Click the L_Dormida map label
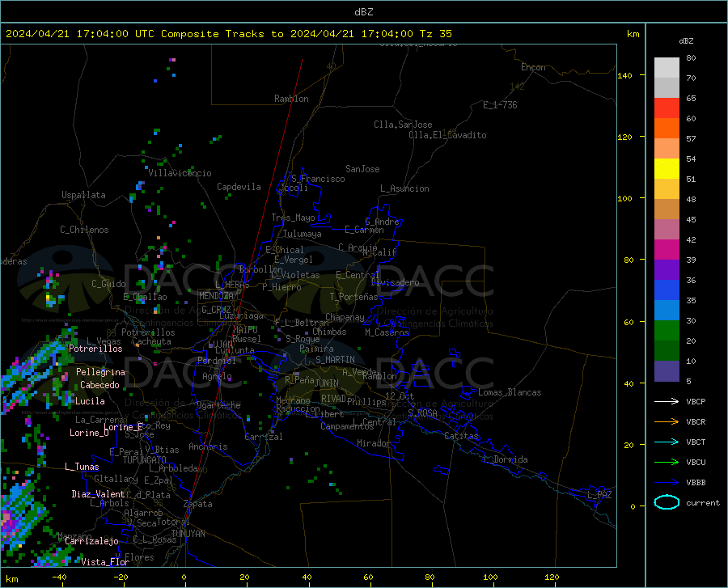 pos(505,459)
